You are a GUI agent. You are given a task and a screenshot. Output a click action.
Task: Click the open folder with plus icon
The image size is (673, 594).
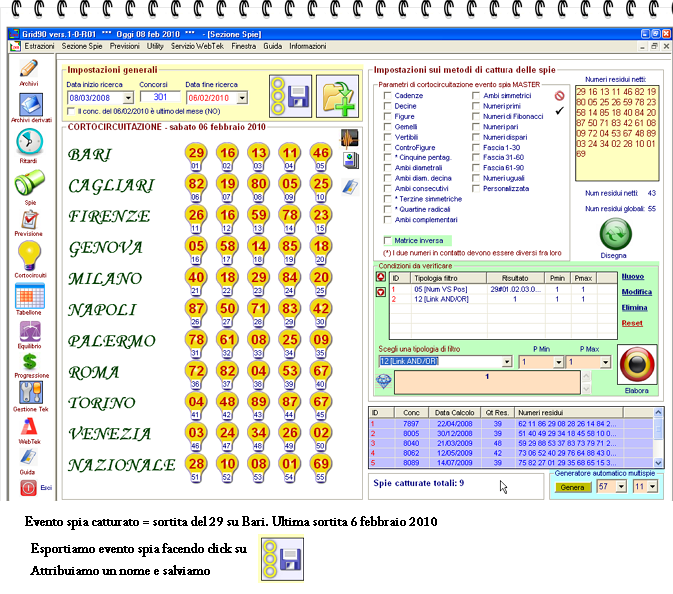click(337, 96)
